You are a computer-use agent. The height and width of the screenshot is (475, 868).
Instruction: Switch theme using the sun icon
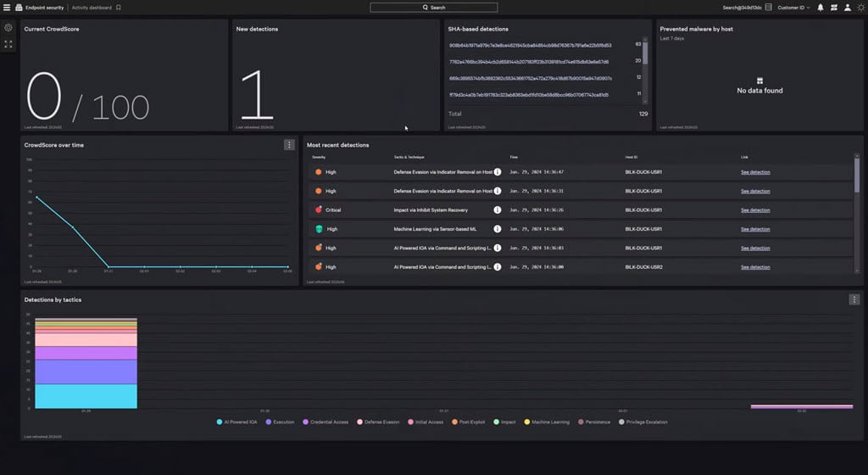coord(860,7)
